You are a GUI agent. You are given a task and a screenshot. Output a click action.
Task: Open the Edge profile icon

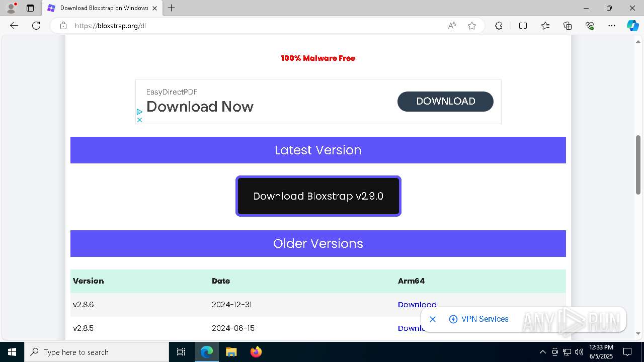11,8
